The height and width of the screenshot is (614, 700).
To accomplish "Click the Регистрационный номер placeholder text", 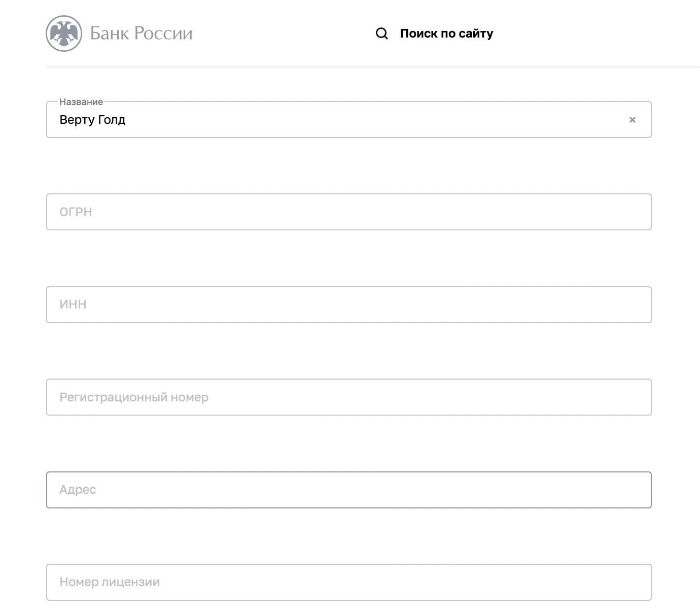I will pos(134,397).
